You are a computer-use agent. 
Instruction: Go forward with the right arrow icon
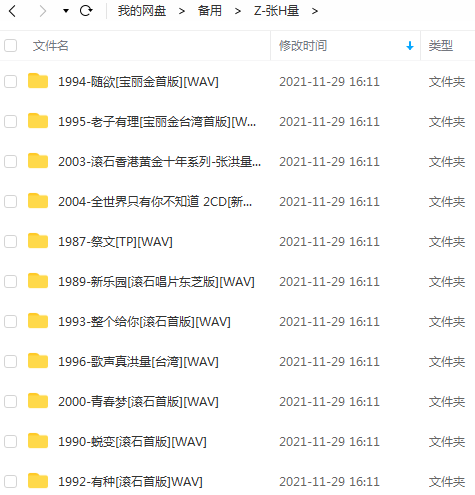point(43,11)
